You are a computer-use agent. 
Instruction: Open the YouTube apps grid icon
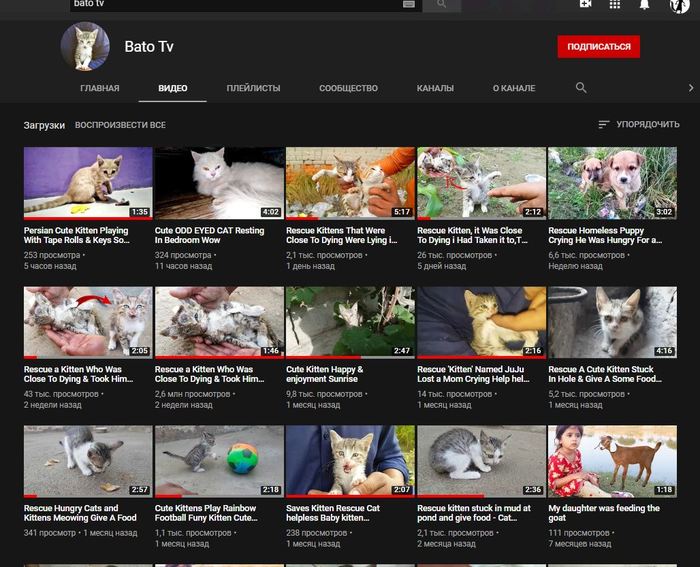[x=614, y=4]
